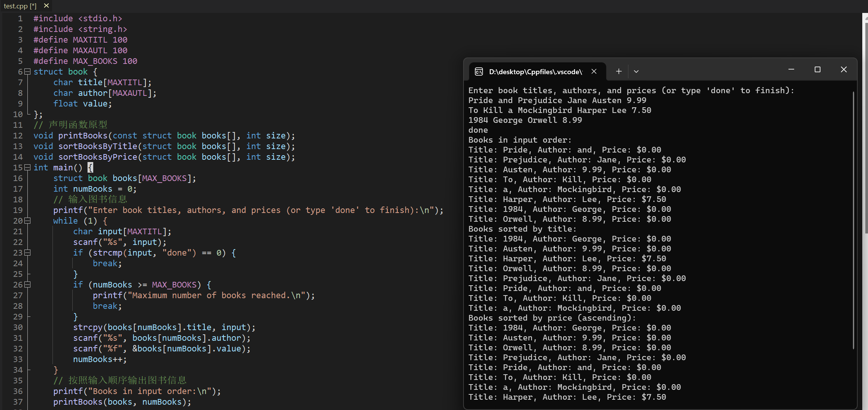Viewport: 868px width, 410px height.
Task: Click 'float value;' code line
Action: point(83,103)
